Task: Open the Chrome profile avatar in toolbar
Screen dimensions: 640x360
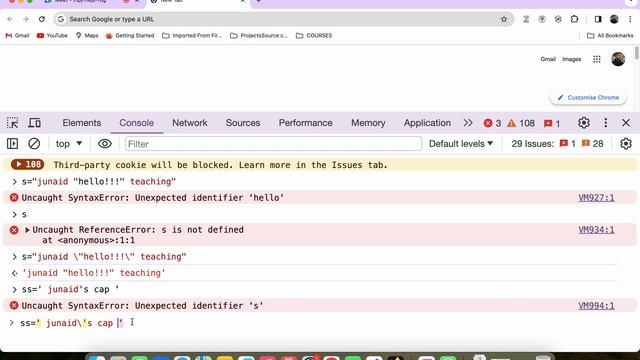Action: click(x=614, y=19)
